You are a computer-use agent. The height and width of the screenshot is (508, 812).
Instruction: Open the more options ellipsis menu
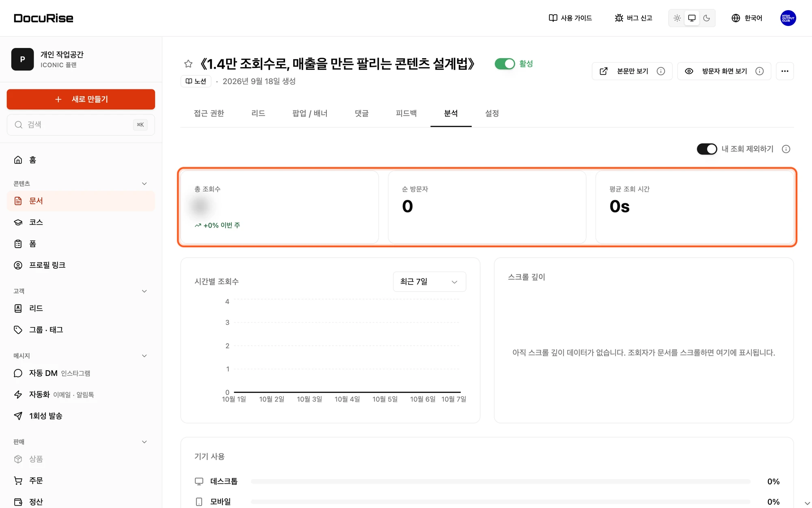click(785, 71)
